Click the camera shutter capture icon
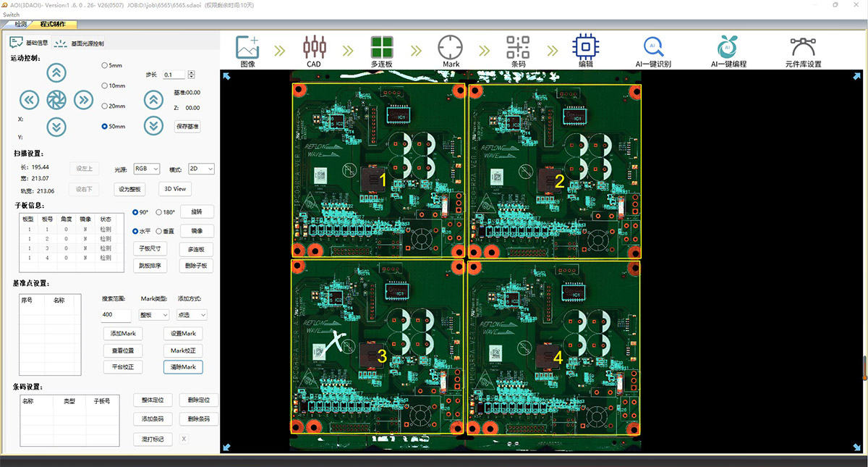 [x=56, y=100]
